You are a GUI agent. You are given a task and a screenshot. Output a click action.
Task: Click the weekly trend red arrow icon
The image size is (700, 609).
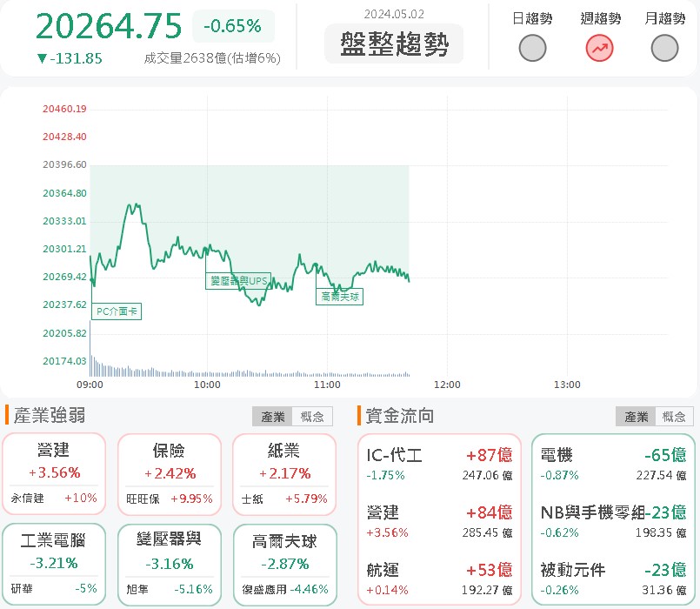[599, 48]
